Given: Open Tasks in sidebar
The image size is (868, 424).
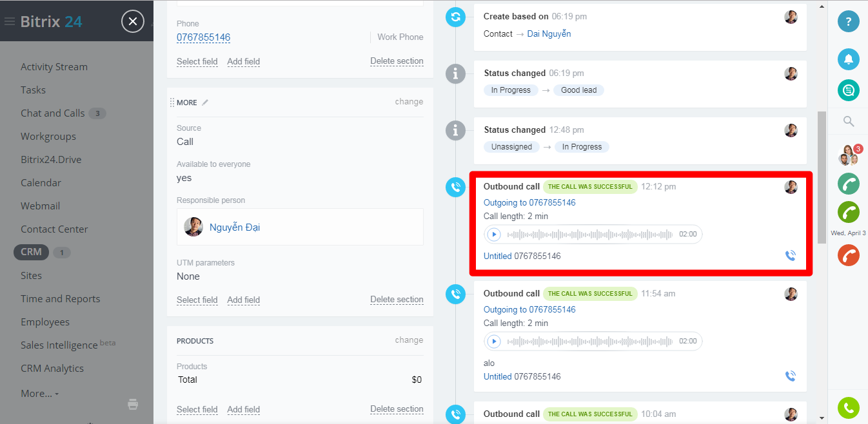Looking at the screenshot, I should 33,90.
